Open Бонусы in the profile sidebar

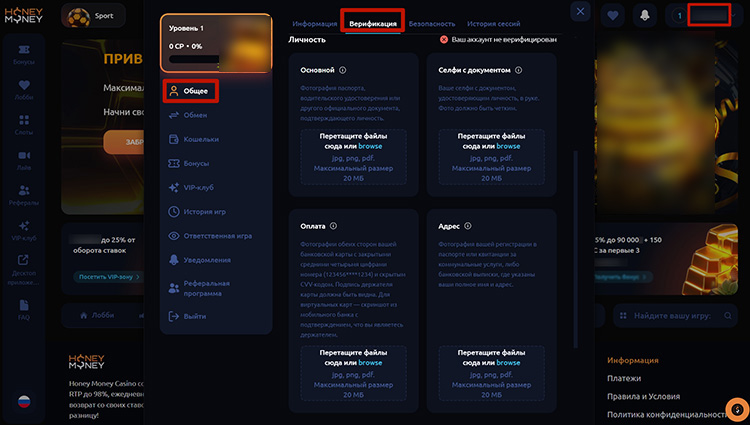point(198,163)
